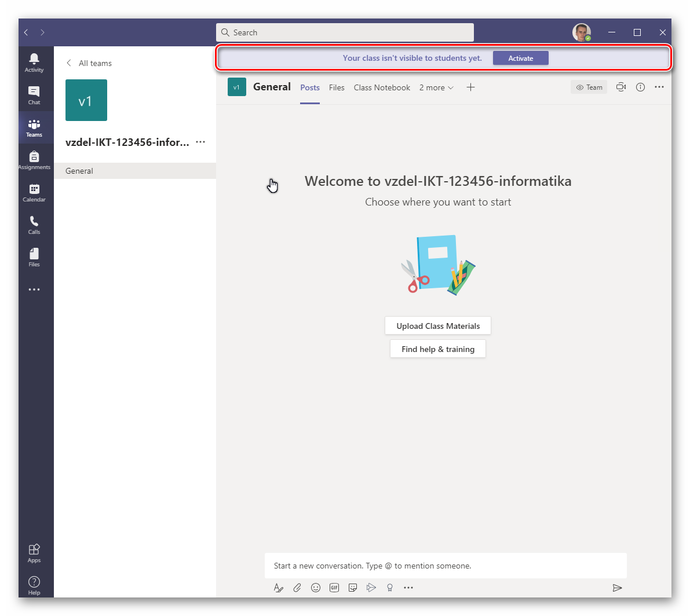The image size is (690, 616).
Task: Open the Calls section
Action: pos(34,225)
